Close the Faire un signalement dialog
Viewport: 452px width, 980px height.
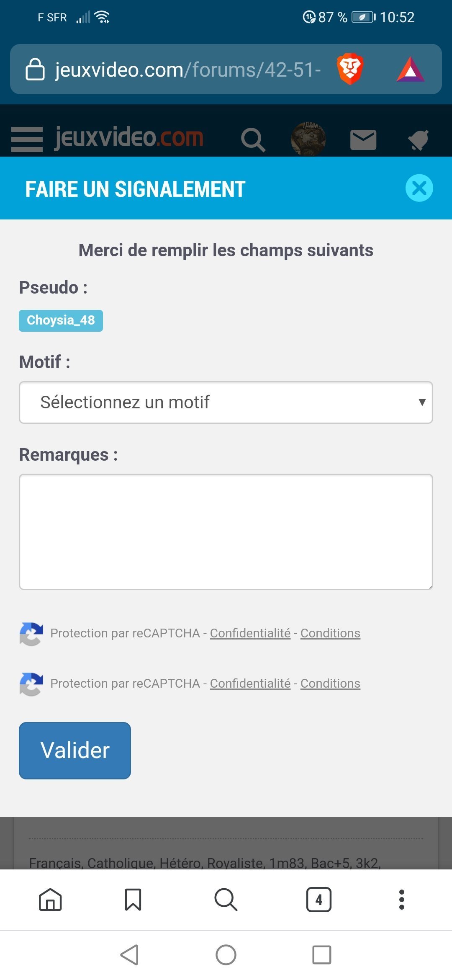[419, 188]
